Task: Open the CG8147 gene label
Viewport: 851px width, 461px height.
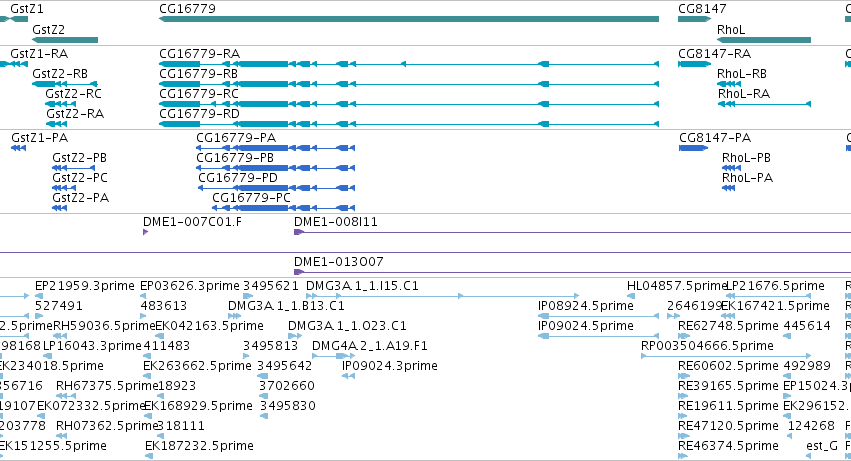Action: tap(702, 9)
